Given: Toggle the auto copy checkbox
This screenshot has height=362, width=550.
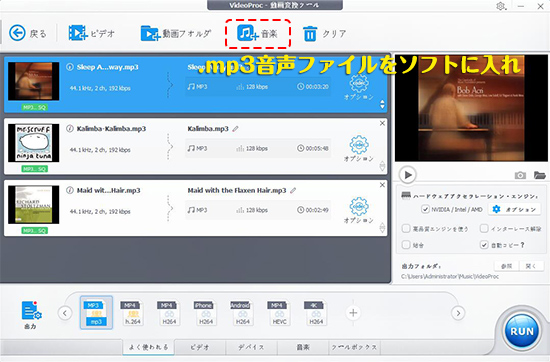Looking at the screenshot, I should click(484, 245).
